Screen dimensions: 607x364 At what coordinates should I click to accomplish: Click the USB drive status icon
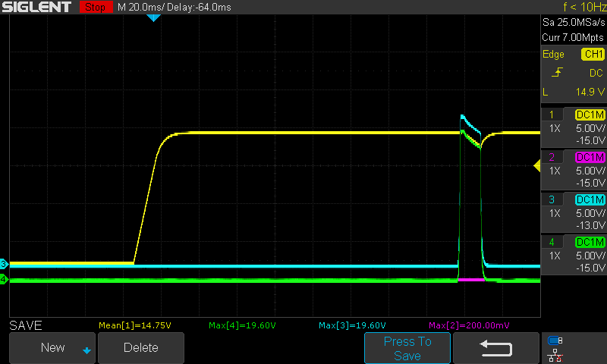pos(555,340)
